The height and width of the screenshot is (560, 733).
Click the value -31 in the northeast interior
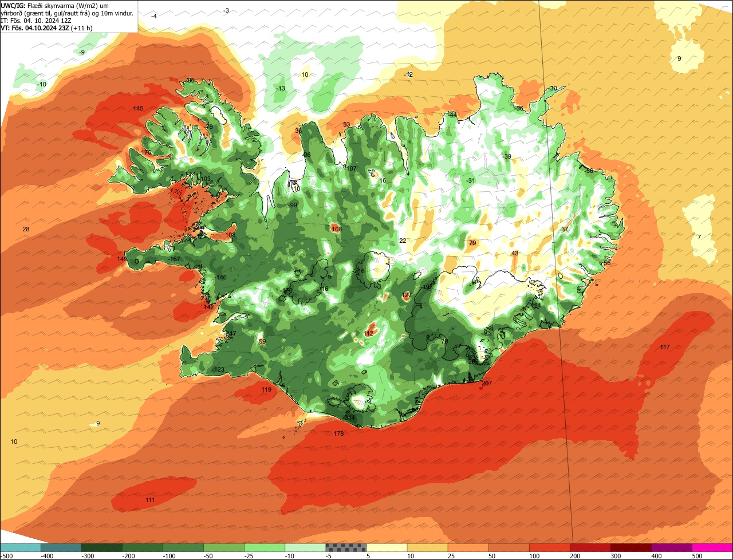pos(470,181)
